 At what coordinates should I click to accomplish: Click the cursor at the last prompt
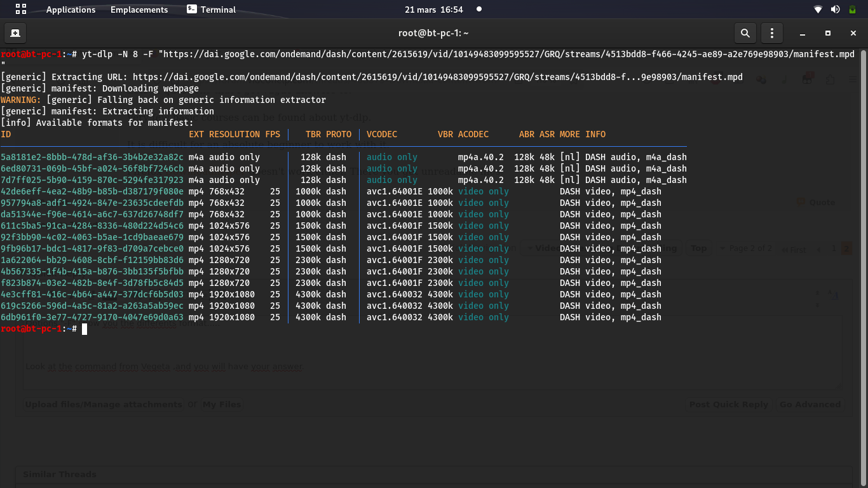tap(85, 329)
